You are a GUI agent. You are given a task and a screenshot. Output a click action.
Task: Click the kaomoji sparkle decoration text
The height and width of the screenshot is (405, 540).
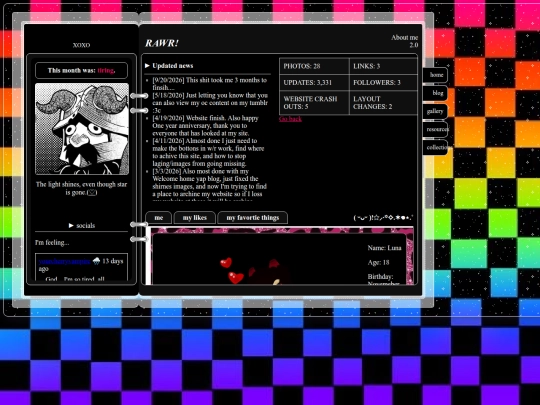pyautogui.click(x=383, y=218)
